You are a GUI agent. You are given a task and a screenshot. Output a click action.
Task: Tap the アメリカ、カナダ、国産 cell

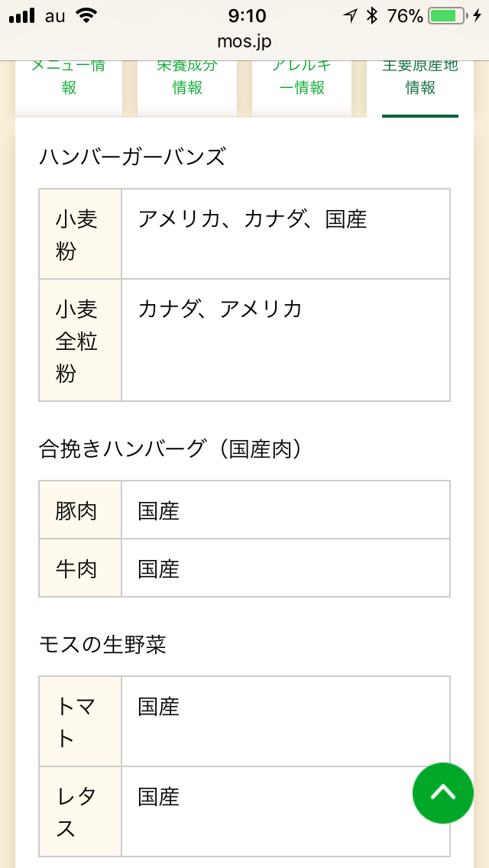tap(286, 234)
